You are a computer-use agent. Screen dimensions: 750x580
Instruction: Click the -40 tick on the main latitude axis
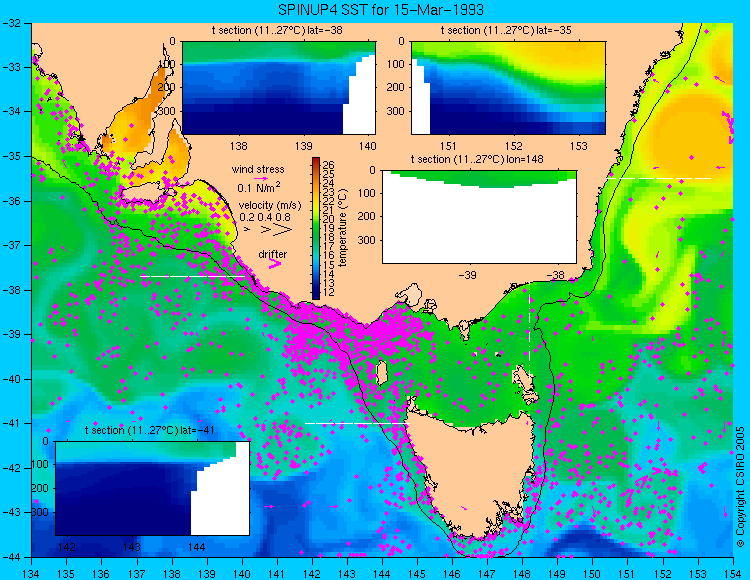pos(11,379)
